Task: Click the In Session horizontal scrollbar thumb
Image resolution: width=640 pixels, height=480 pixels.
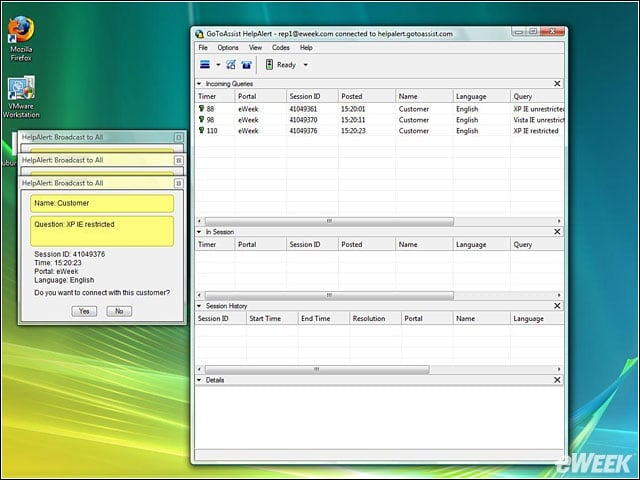Action: click(329, 295)
